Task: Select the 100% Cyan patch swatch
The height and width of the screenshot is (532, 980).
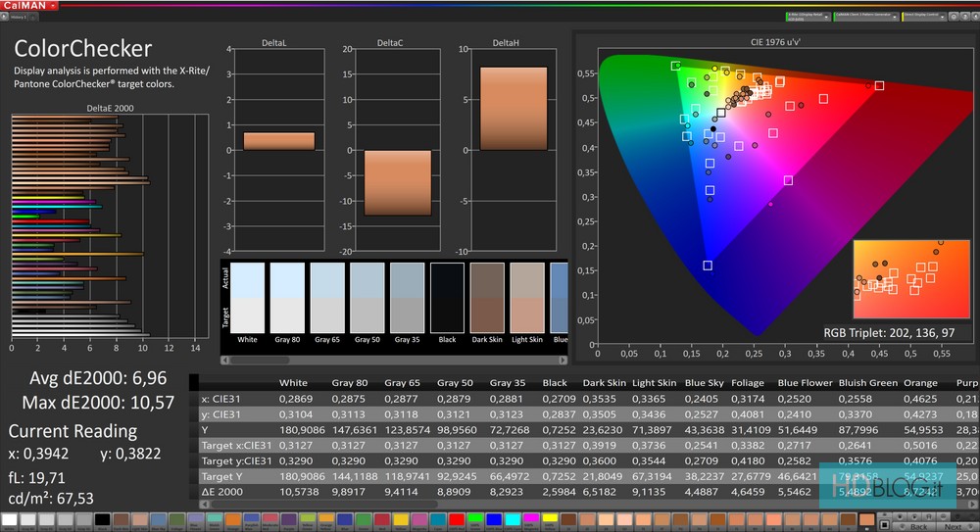Action: click(512, 519)
